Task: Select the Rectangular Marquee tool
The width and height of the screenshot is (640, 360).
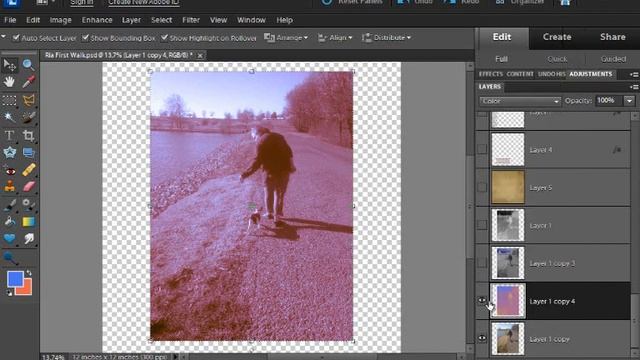Action: [9, 100]
